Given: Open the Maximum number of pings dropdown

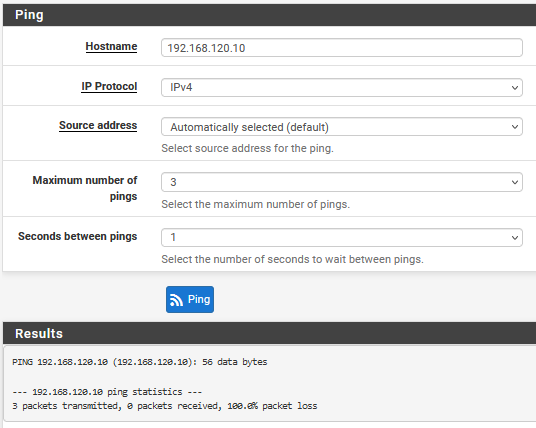Looking at the screenshot, I should [x=341, y=182].
